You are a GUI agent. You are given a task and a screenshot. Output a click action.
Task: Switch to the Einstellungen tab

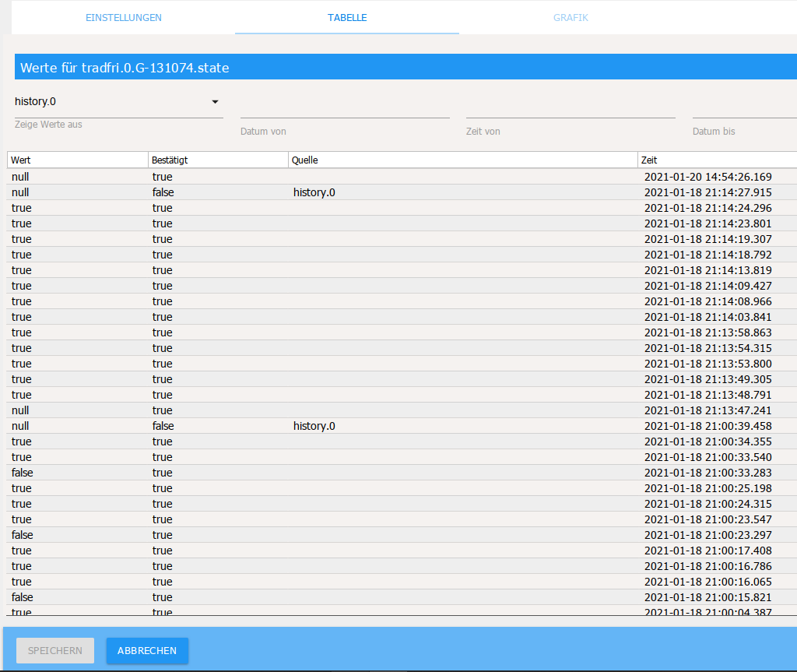(x=124, y=17)
